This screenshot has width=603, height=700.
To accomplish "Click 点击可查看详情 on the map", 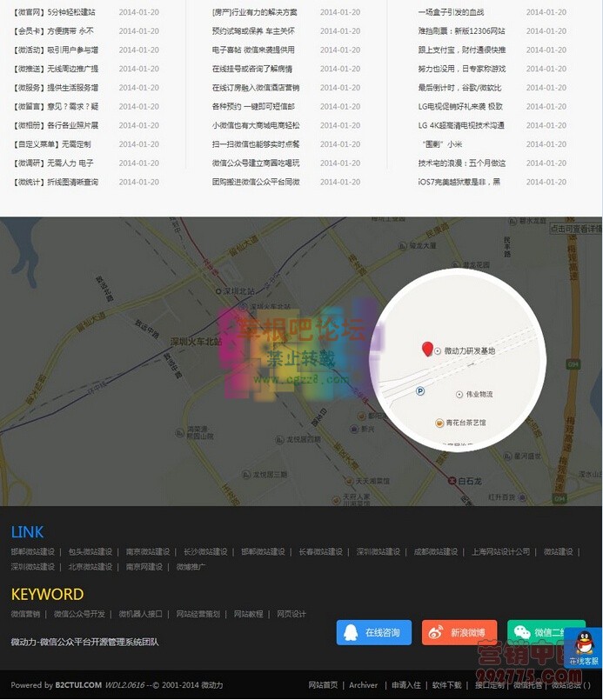I will pos(576,229).
